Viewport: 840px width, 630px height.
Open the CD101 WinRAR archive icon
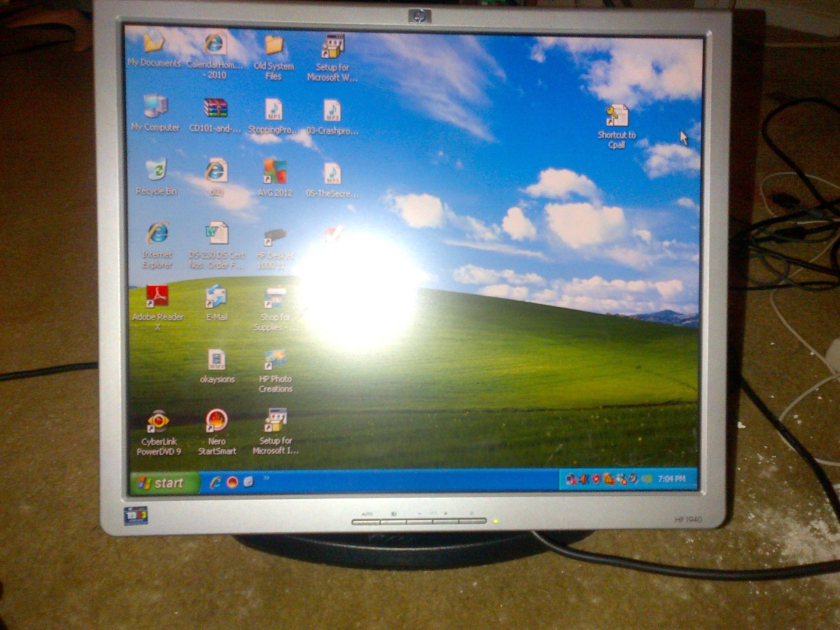(215, 109)
